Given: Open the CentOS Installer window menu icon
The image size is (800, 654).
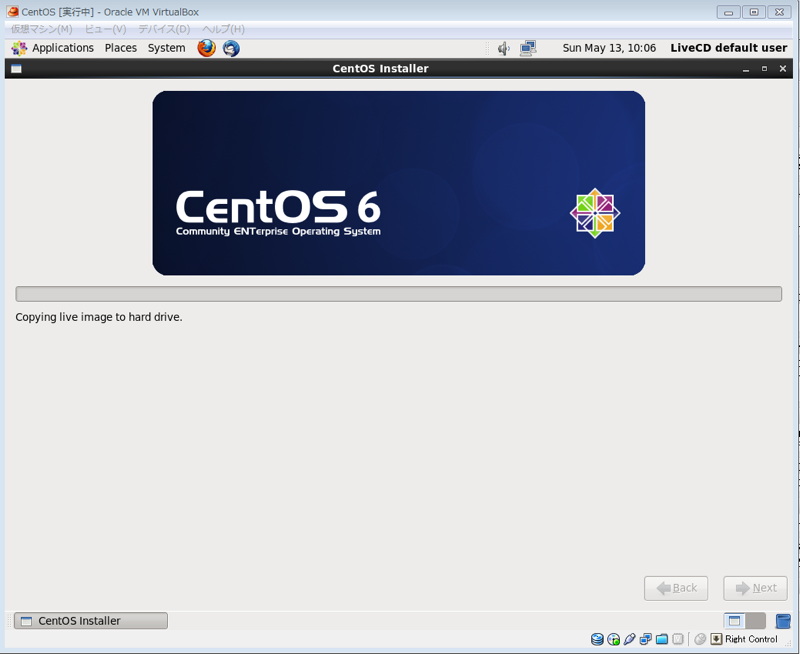Looking at the screenshot, I should tap(16, 69).
